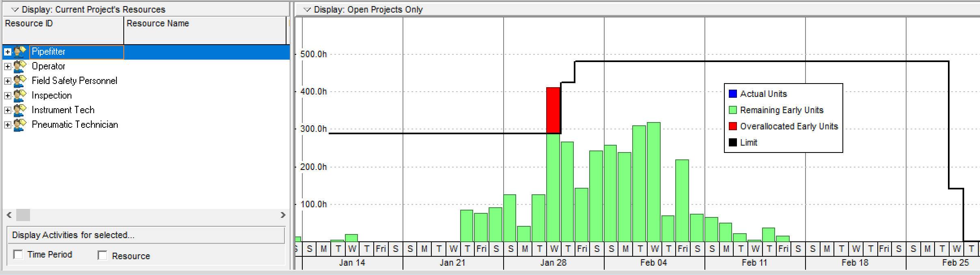Image resolution: width=980 pixels, height=275 pixels.
Task: Select the Pipefitter row
Action: [x=146, y=52]
